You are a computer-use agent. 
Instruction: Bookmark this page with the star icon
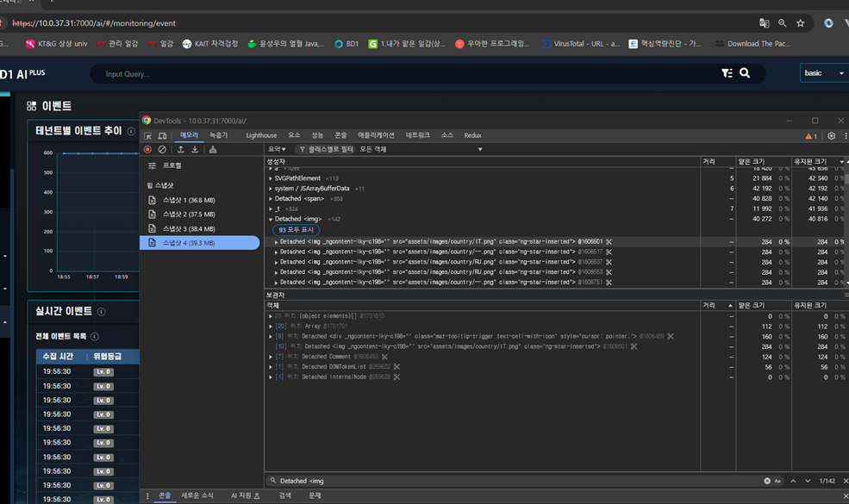tap(800, 23)
